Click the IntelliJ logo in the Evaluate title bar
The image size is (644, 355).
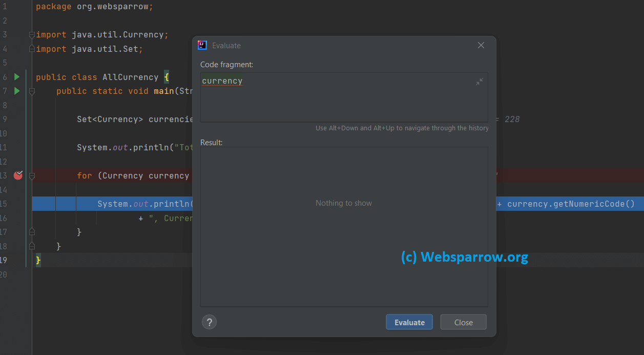(x=202, y=45)
